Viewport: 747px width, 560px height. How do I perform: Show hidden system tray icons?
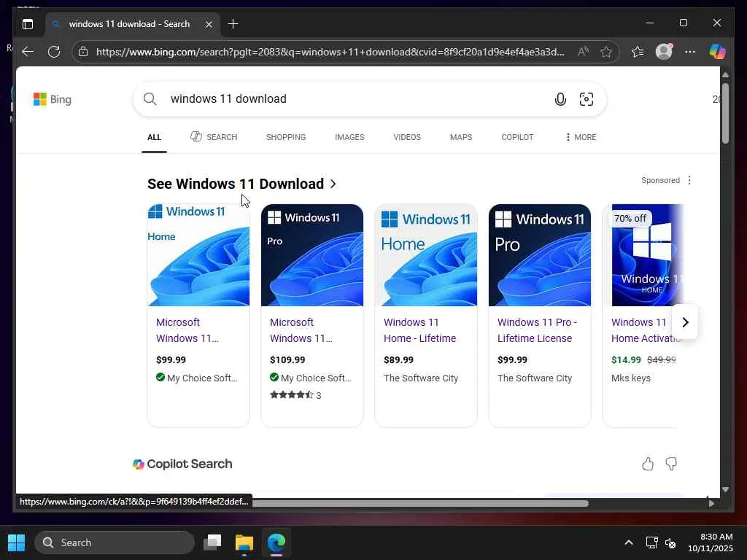point(629,542)
